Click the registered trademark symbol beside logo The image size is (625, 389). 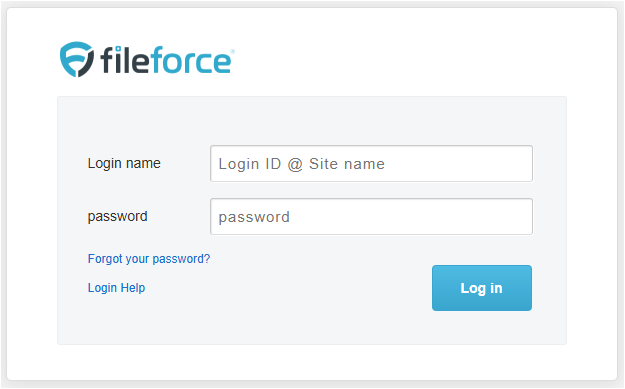pyautogui.click(x=232, y=51)
